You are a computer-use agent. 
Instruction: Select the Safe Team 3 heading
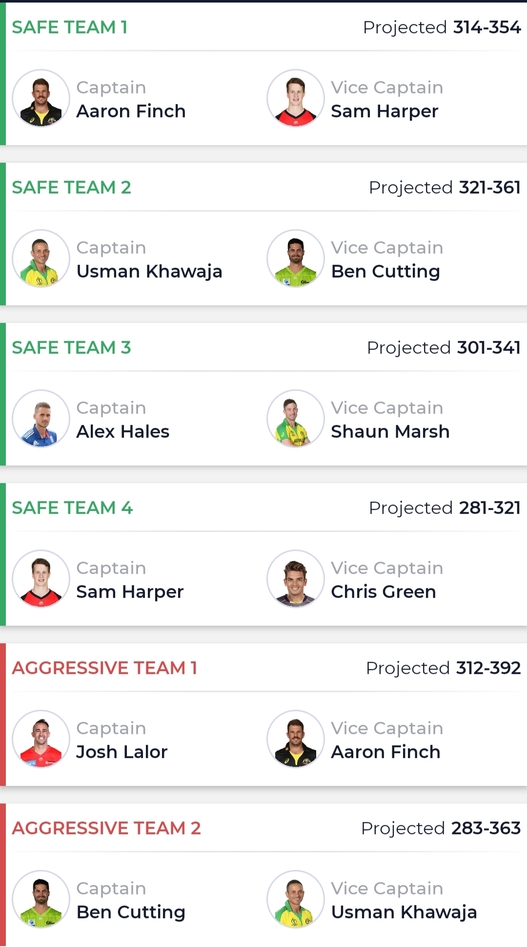71,347
